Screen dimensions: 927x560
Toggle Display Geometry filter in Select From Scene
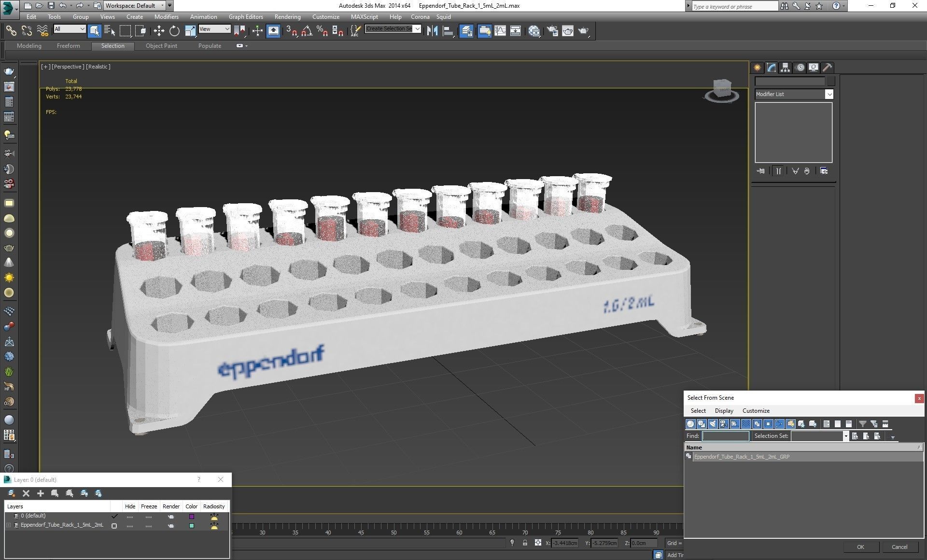click(x=690, y=424)
